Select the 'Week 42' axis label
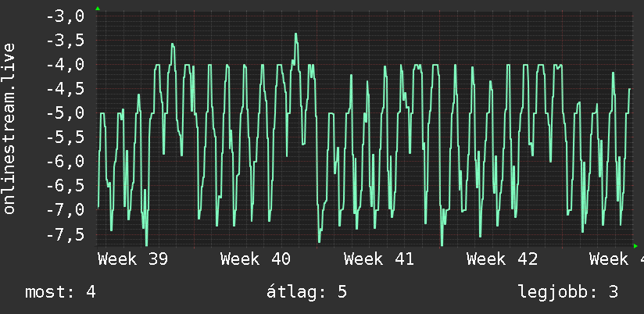 (502, 259)
